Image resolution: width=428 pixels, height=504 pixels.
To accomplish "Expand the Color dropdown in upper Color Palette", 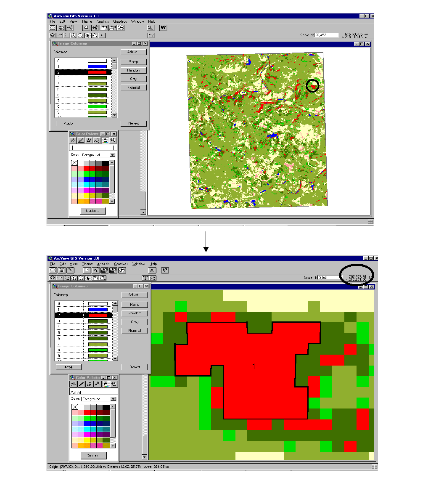I will click(112, 155).
